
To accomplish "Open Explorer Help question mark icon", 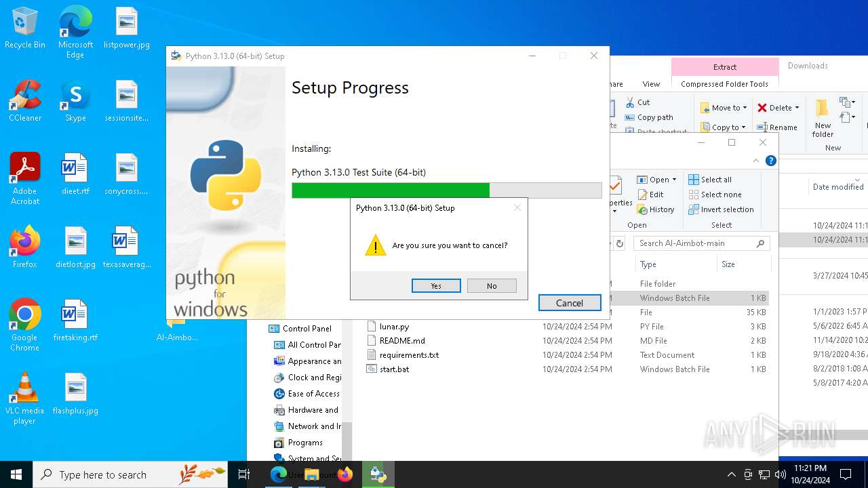I will [771, 161].
